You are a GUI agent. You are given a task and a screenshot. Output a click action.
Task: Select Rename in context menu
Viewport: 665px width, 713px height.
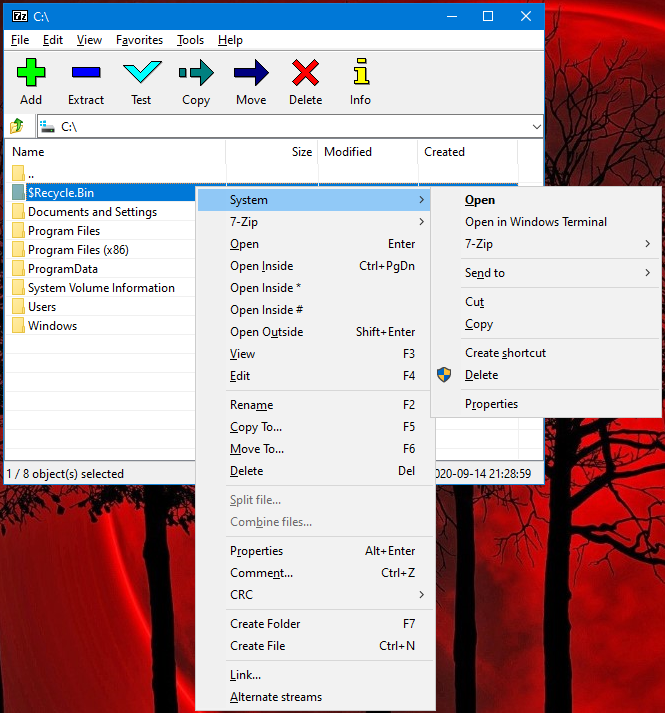[x=315, y=405]
